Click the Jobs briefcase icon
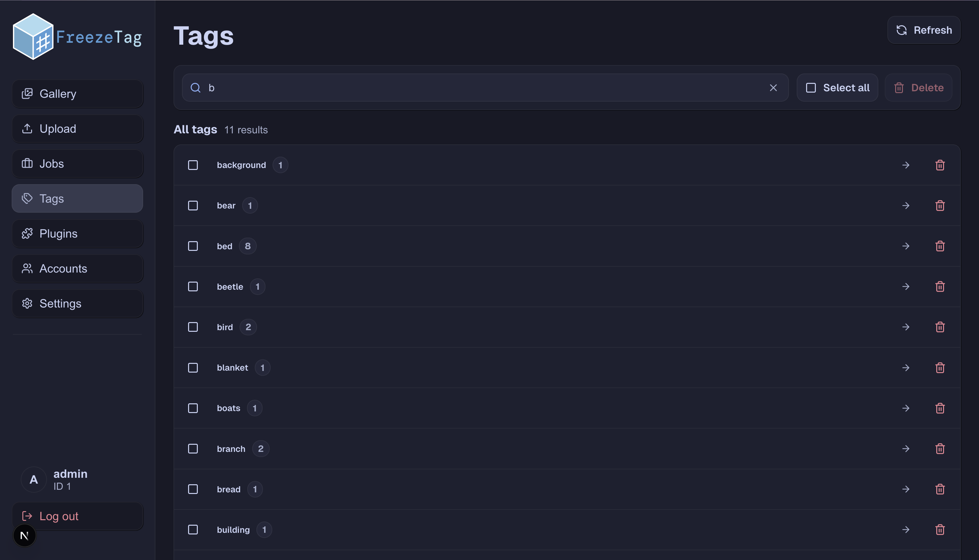Image resolution: width=979 pixels, height=560 pixels. 27,163
